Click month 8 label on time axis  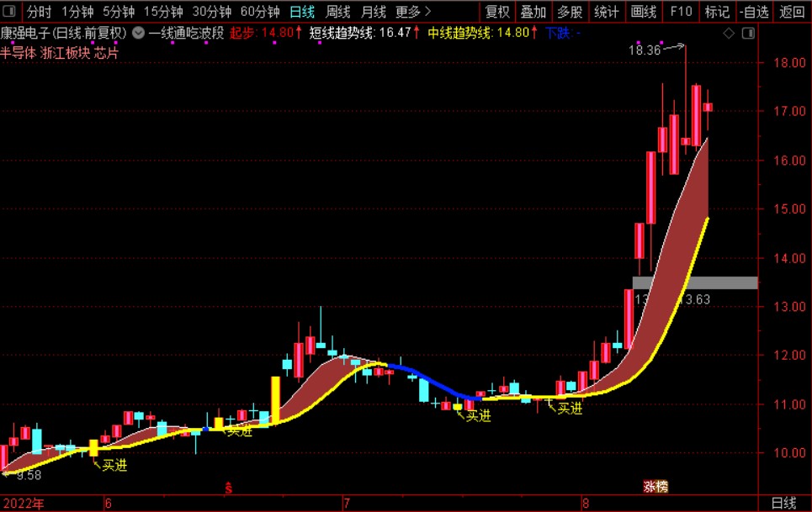tap(585, 504)
